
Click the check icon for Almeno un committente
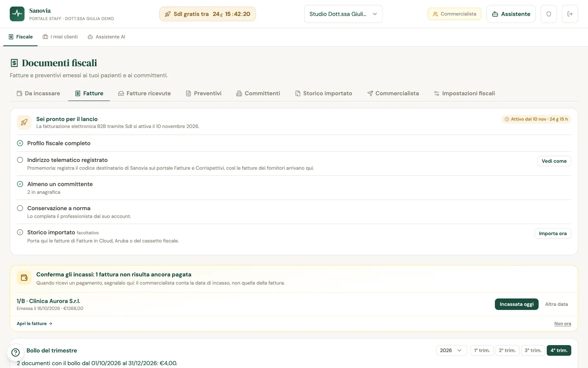20,184
